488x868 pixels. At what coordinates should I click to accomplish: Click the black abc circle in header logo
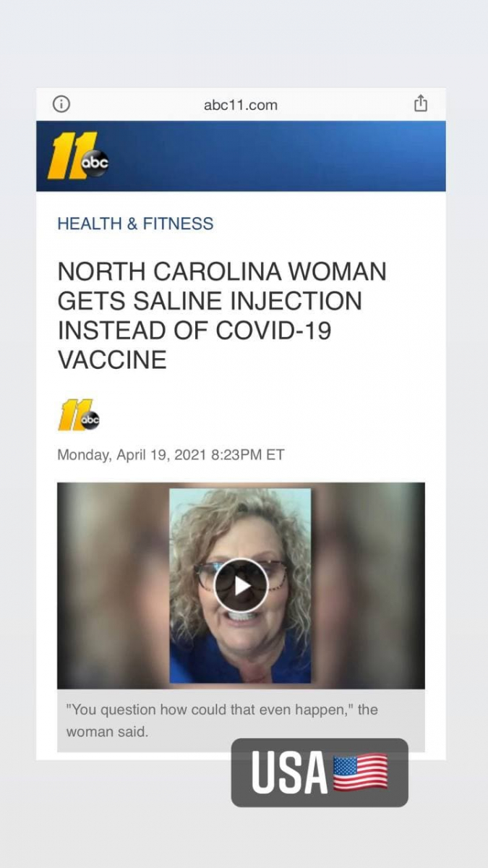tap(95, 163)
